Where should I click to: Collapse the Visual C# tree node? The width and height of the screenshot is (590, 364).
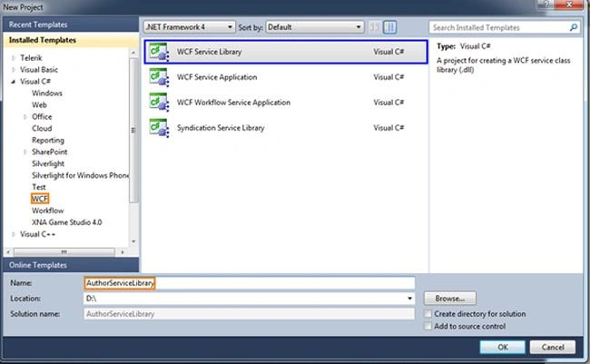tap(14, 82)
